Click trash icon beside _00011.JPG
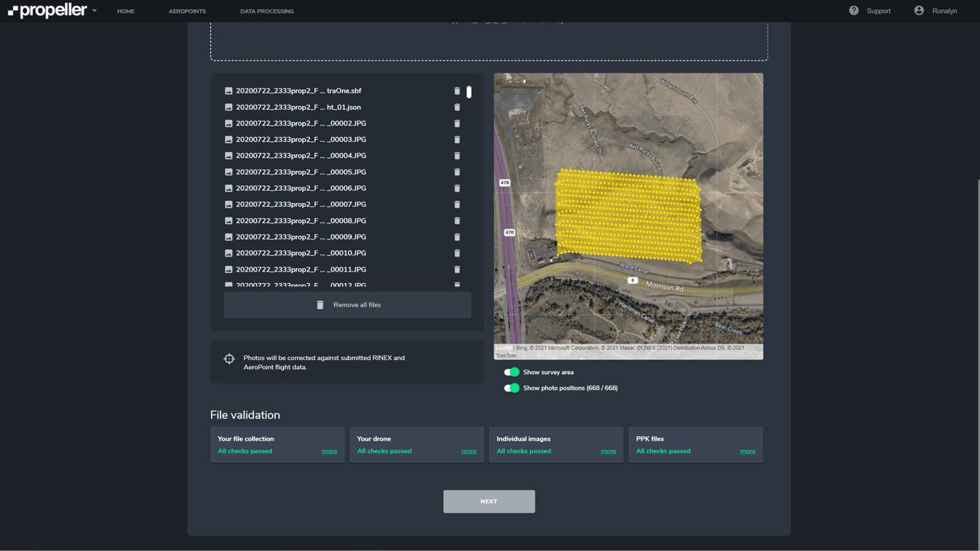Screen dimensions: 980x551 pyautogui.click(x=457, y=269)
